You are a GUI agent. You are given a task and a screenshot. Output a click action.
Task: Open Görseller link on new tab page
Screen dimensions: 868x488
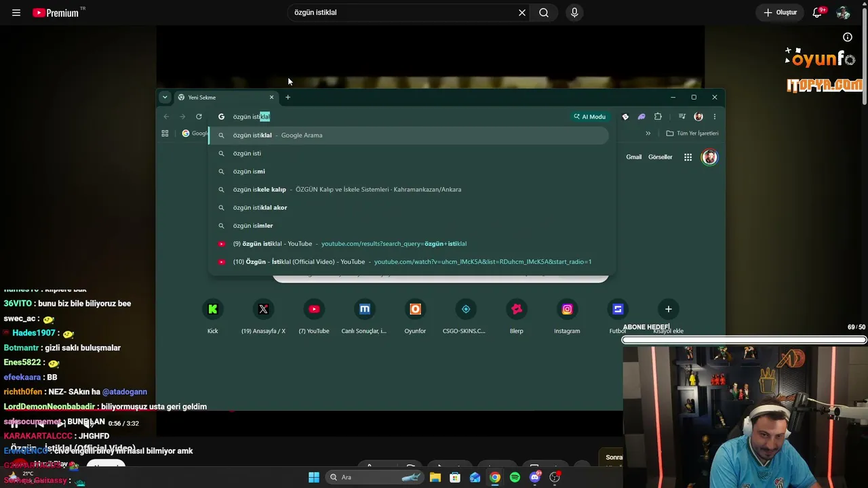click(660, 157)
